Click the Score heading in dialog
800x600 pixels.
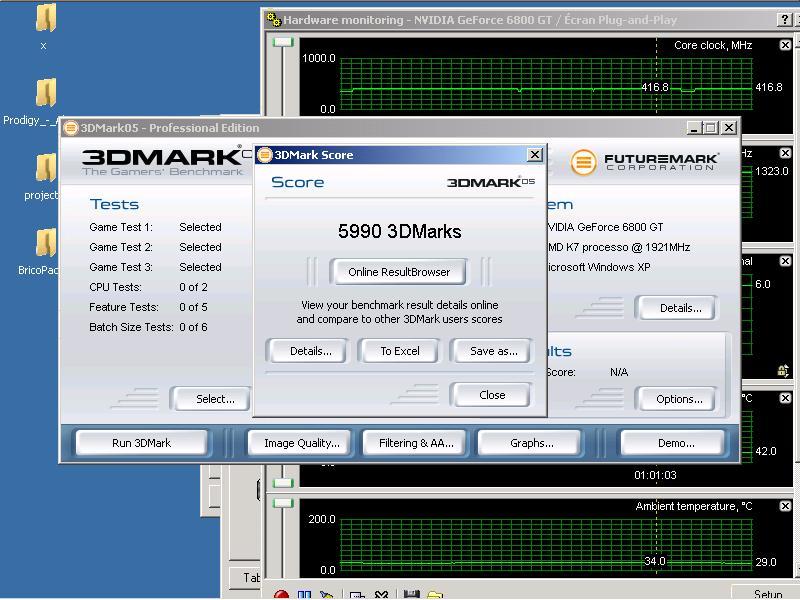coord(297,182)
